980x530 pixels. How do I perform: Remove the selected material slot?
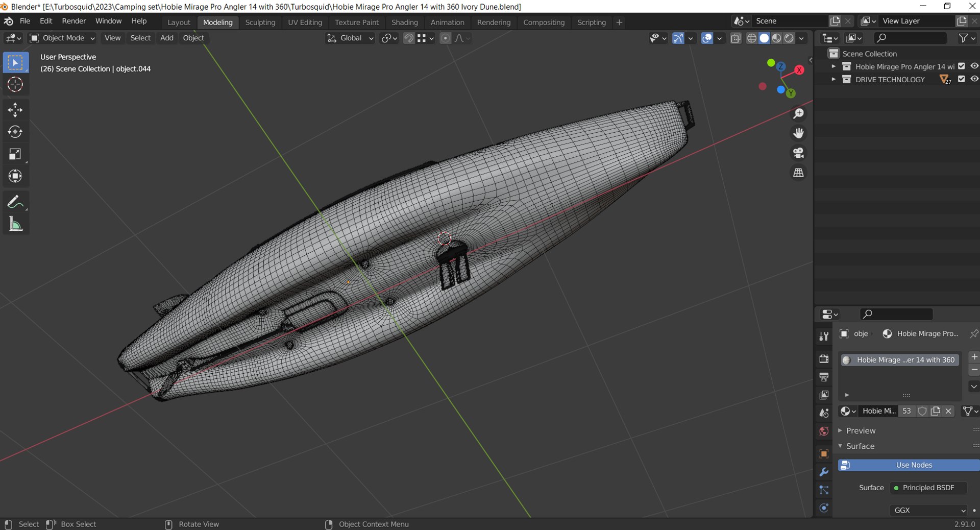[974, 369]
